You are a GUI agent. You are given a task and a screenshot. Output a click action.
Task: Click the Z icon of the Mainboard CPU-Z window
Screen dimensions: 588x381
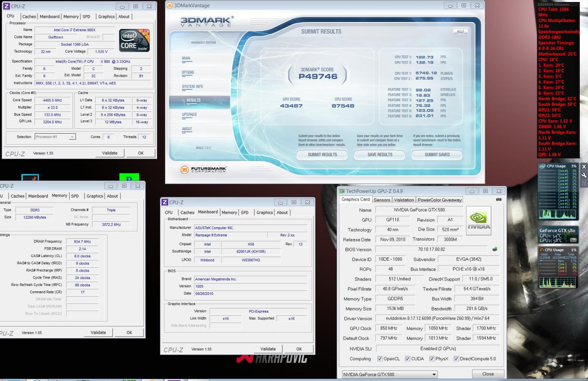point(165,202)
